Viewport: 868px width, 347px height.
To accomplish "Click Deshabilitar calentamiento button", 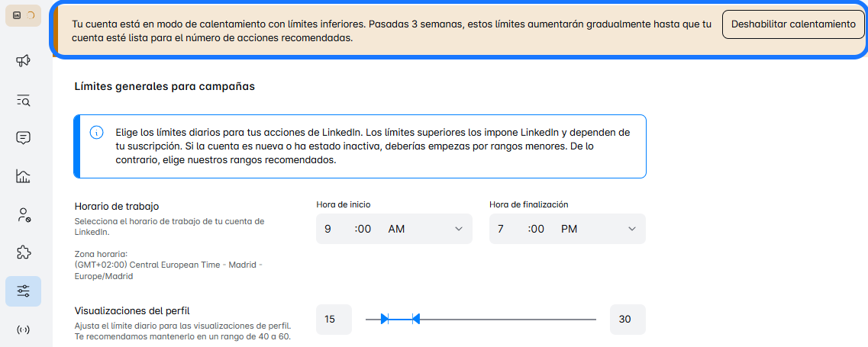I will pyautogui.click(x=793, y=24).
